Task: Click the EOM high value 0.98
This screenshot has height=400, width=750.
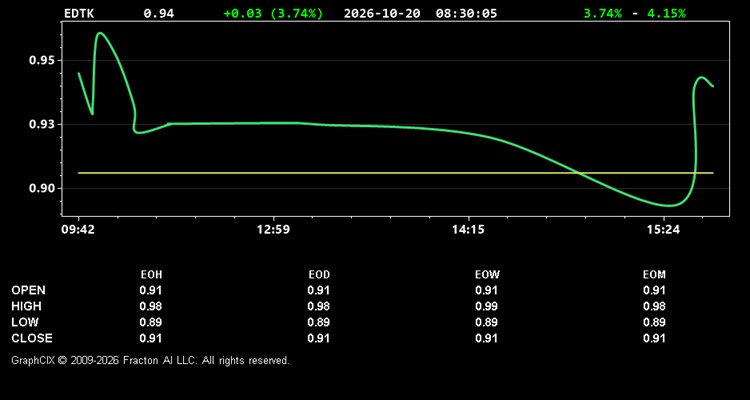Action: (654, 306)
